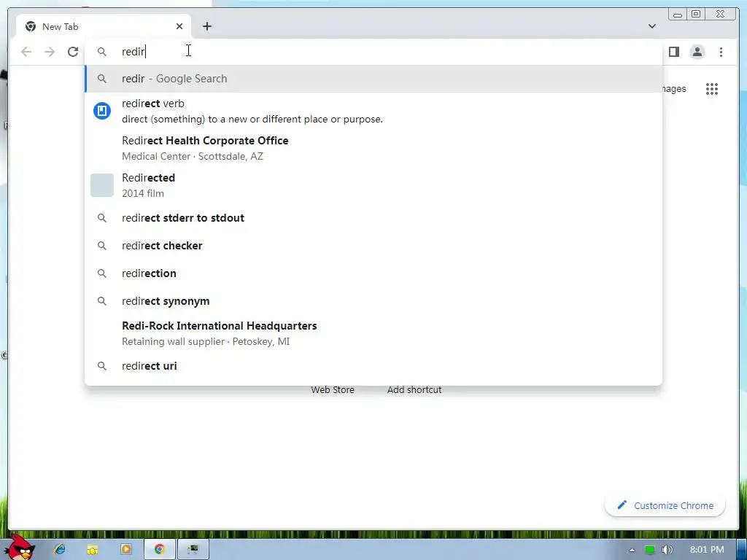The image size is (747, 560).
Task: Go forward to the next page
Action: tap(50, 52)
